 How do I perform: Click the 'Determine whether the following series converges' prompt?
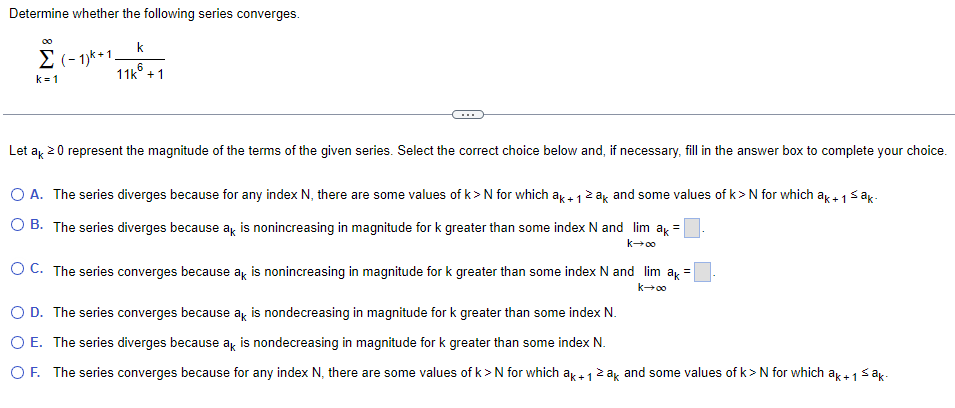(x=155, y=14)
